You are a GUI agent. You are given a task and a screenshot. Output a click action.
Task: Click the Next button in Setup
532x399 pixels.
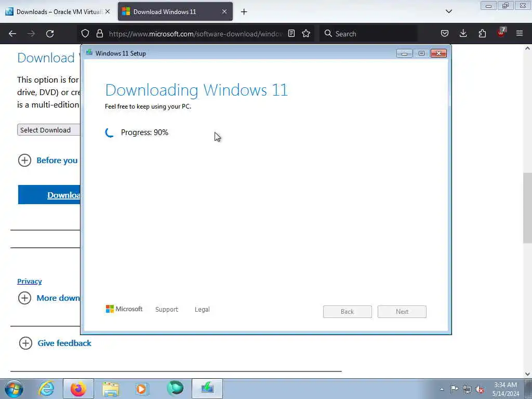pos(402,312)
